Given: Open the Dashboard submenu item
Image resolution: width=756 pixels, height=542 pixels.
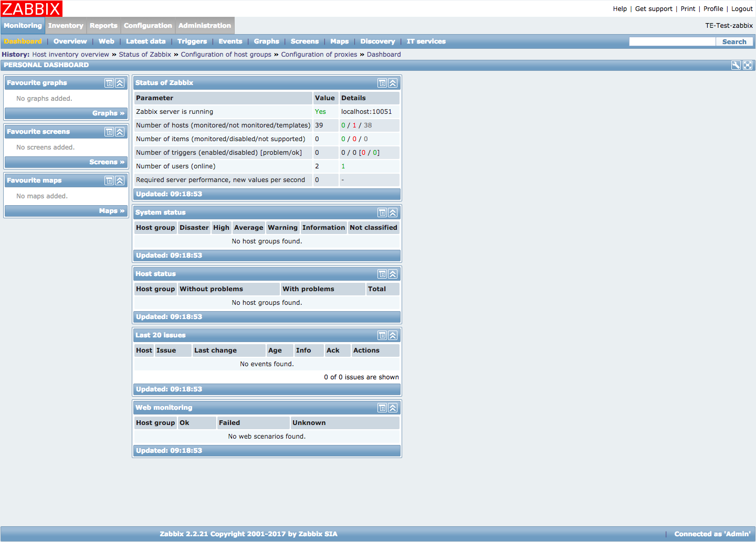Looking at the screenshot, I should point(23,41).
